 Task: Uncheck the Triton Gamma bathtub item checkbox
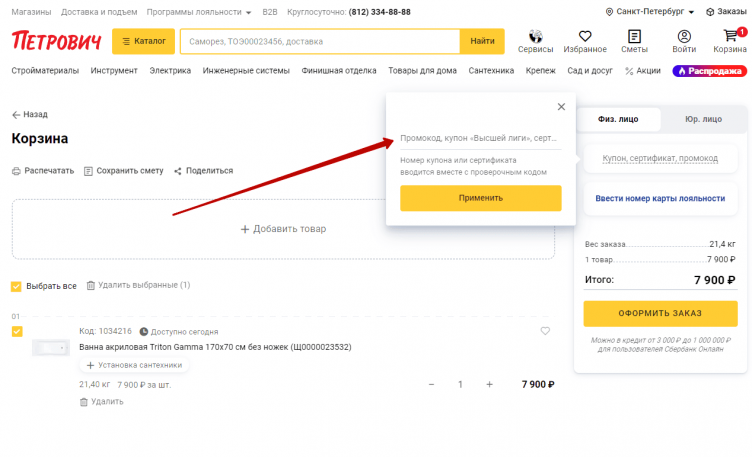click(17, 331)
